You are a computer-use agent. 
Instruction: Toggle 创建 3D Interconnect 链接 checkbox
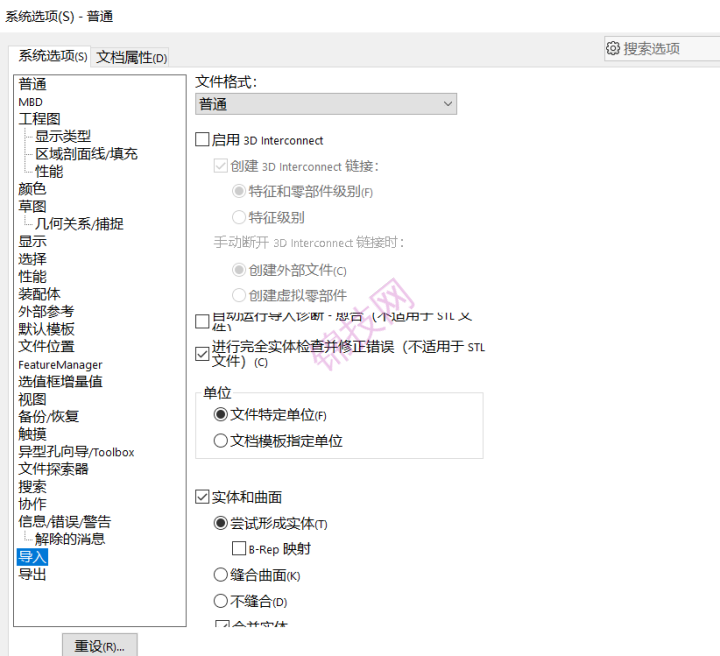220,166
